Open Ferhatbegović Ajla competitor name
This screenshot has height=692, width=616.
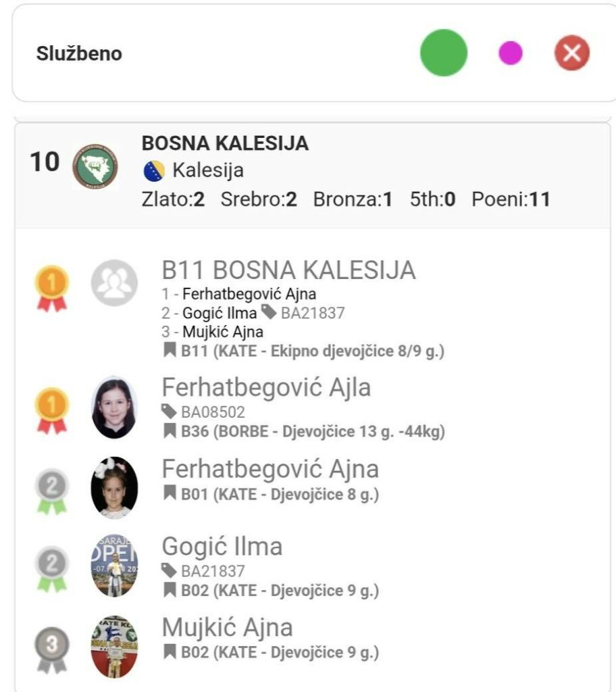[x=266, y=387]
